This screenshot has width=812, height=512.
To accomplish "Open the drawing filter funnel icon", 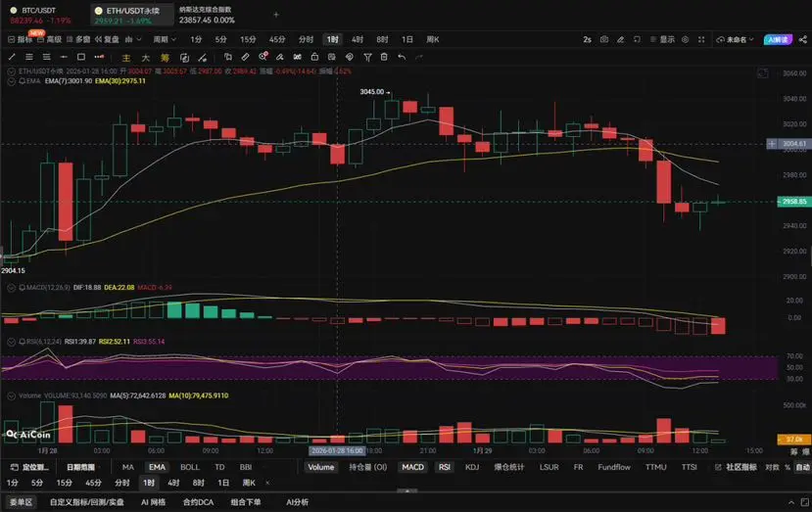I will click(x=367, y=57).
